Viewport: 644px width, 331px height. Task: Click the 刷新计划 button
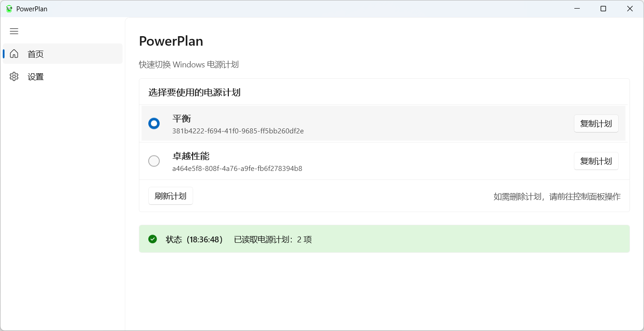tap(170, 196)
